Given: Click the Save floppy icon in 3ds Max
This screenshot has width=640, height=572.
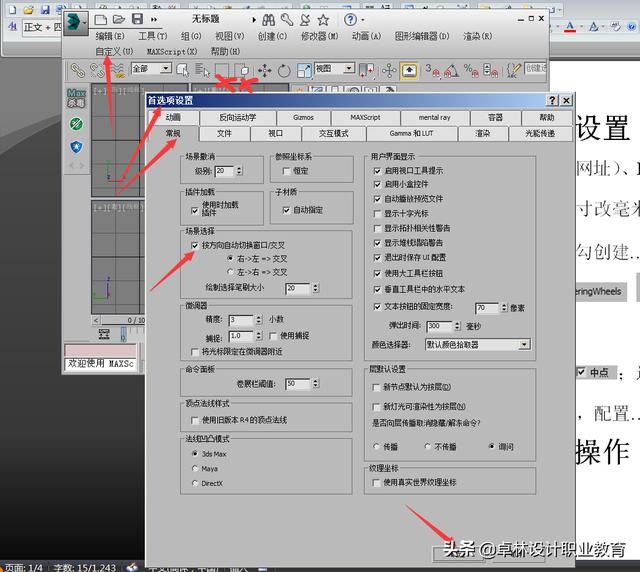Looking at the screenshot, I should 137,19.
